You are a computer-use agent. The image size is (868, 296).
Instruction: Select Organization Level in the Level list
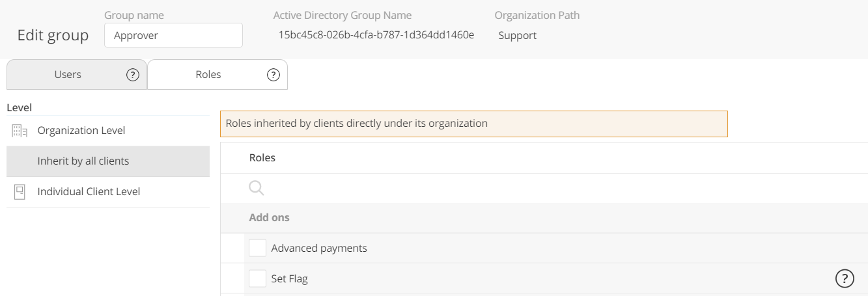81,131
